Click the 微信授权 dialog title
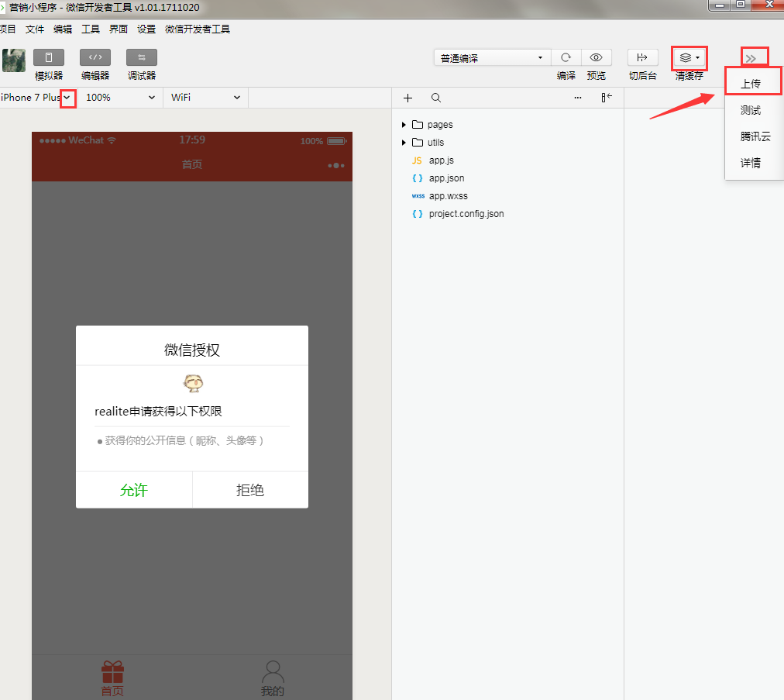 (192, 350)
